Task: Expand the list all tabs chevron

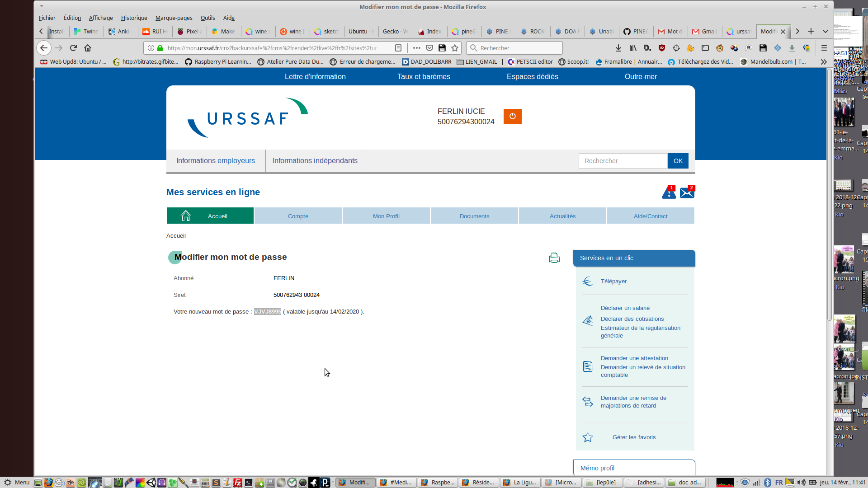Action: click(825, 31)
